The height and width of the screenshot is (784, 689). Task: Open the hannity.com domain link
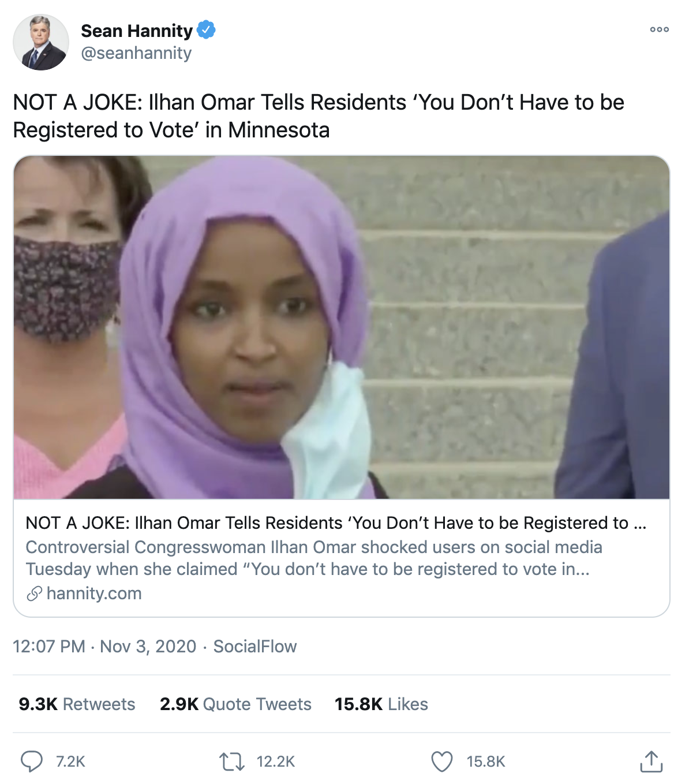pos(94,593)
